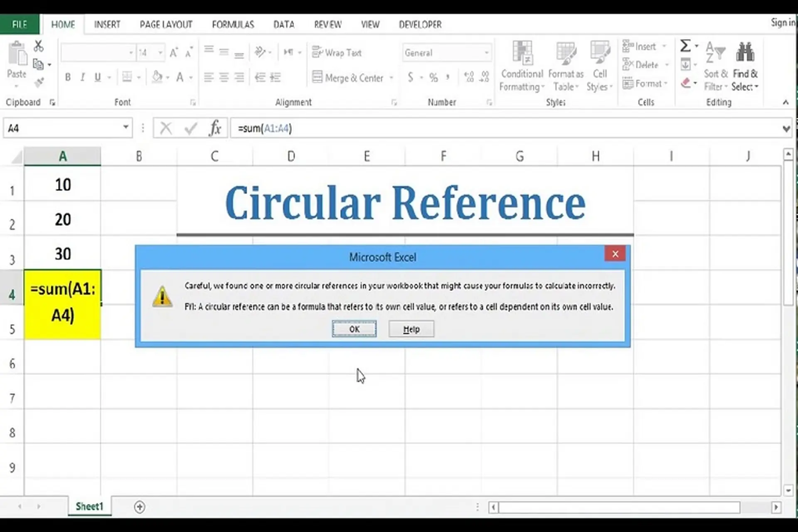798x532 pixels.
Task: Apply Percent Style to the selection
Action: 433,77
